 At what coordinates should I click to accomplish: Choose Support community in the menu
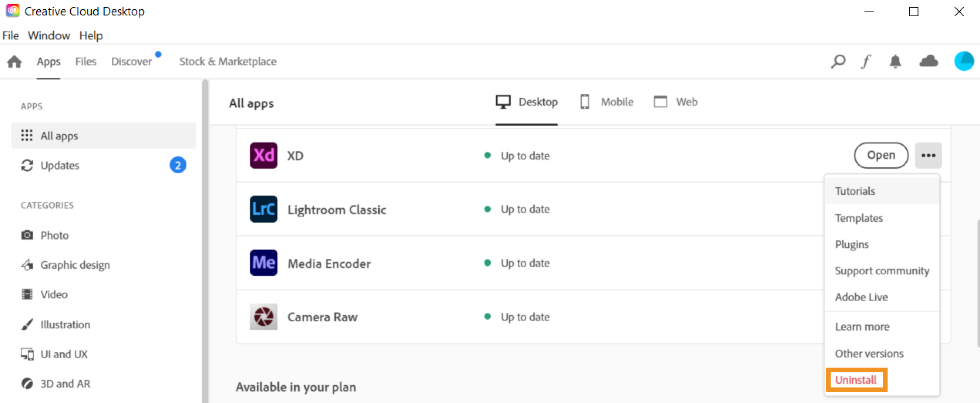coord(882,270)
